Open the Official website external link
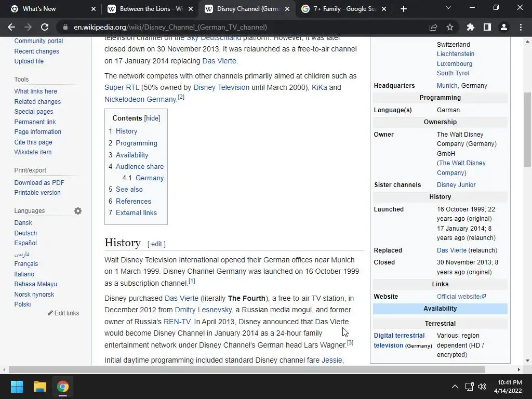The image size is (532, 399). [461, 297]
